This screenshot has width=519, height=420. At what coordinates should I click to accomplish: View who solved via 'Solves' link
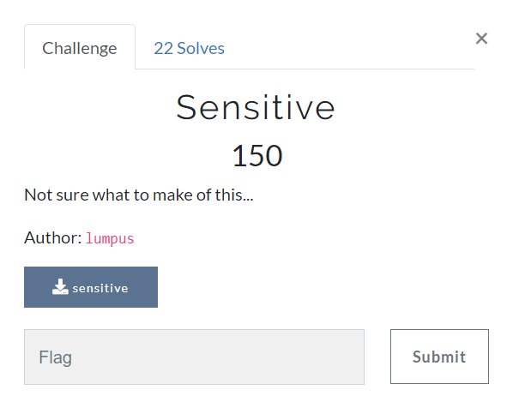[x=201, y=48]
